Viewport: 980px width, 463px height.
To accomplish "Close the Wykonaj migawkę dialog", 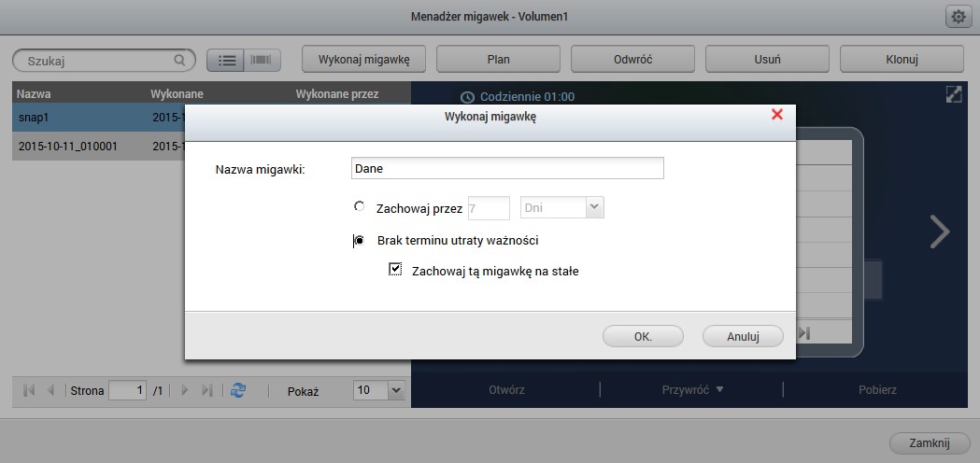I will [x=776, y=115].
